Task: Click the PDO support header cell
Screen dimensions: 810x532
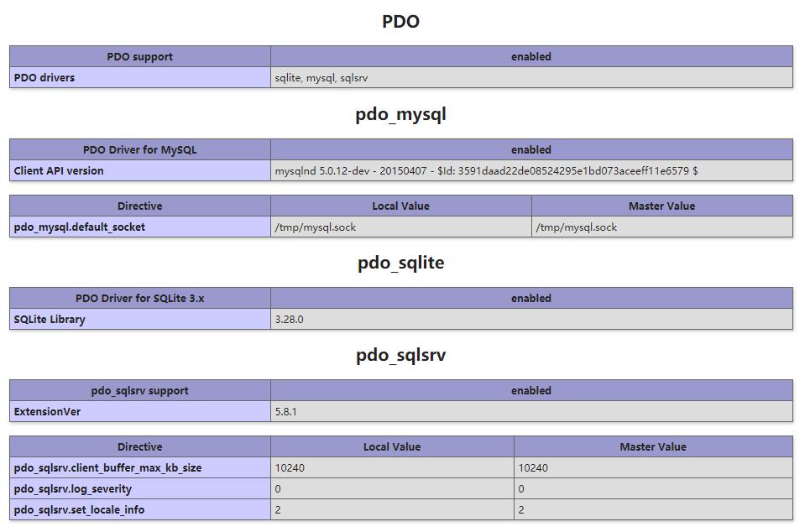Action: click(x=139, y=57)
